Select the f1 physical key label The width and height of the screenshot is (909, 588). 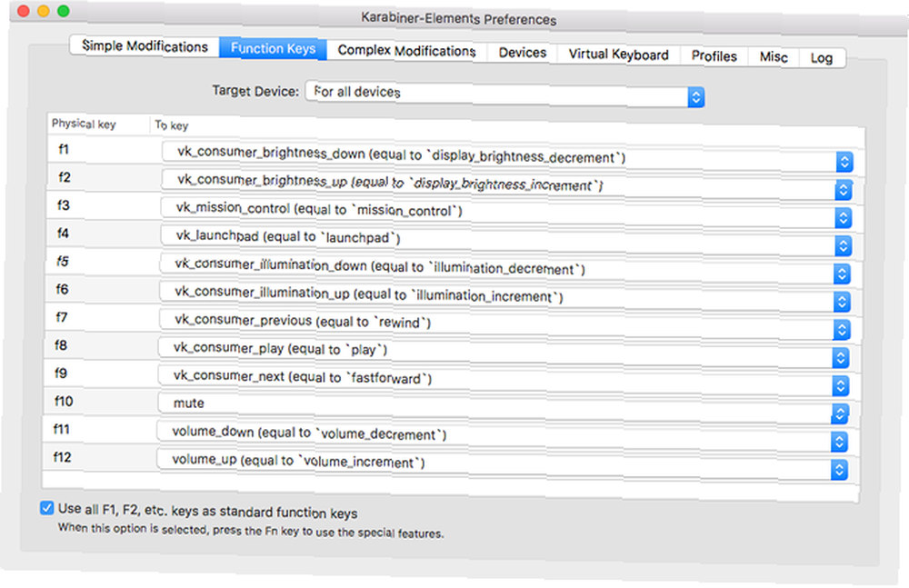(64, 149)
